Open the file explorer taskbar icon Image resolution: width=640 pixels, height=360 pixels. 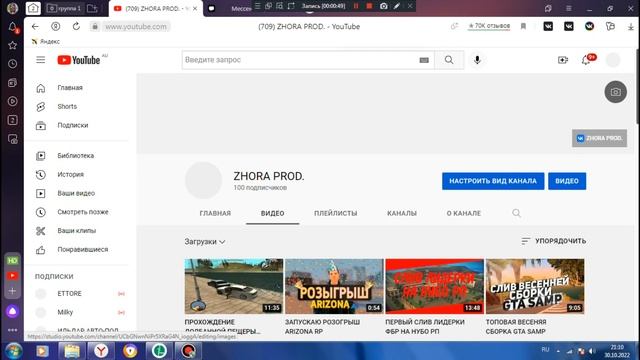72,351
